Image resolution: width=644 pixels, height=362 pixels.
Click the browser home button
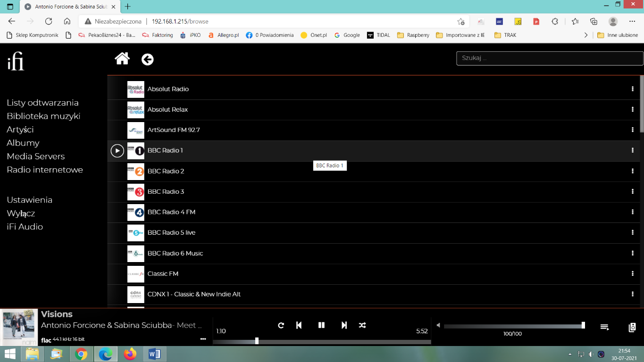pyautogui.click(x=67, y=21)
